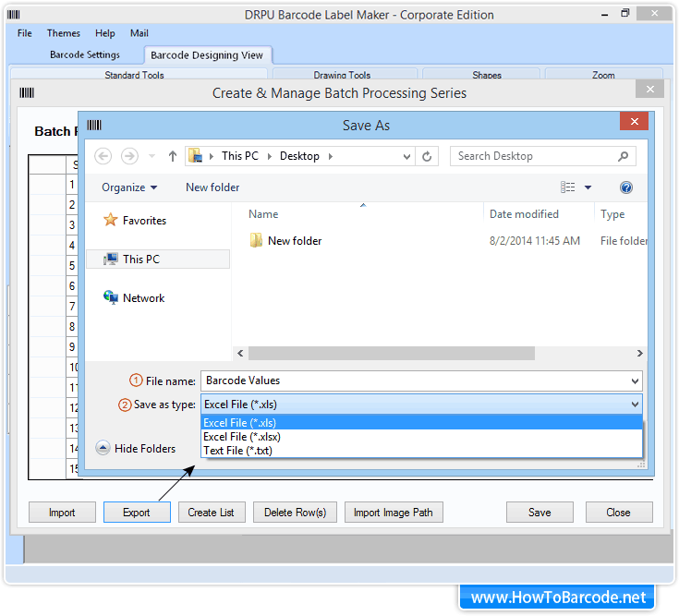Screen dimensions: 679x616
Task: Open the Mail menu
Action: coord(139,33)
